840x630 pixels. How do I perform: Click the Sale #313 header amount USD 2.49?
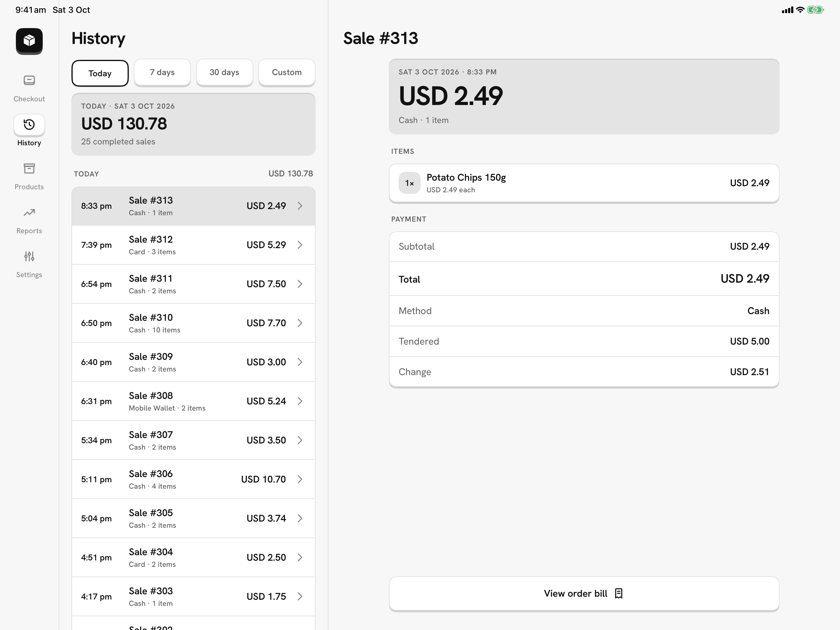[451, 96]
